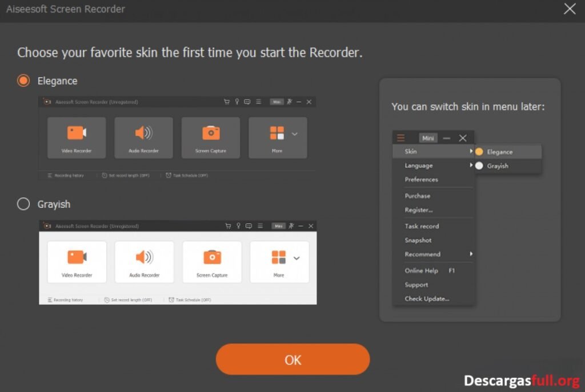Click Audio Recorder icon in Elegance preview
Screen dimensions: 585x392
[x=143, y=133]
